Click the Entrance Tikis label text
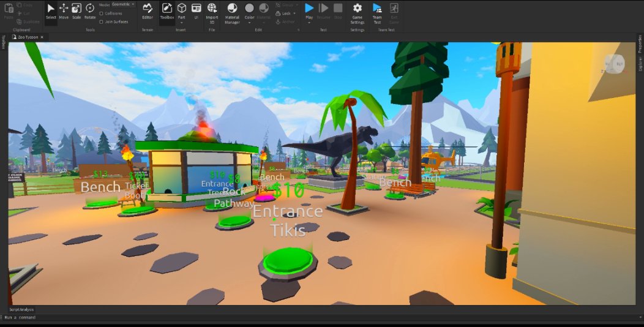The image size is (644, 327). 288,221
